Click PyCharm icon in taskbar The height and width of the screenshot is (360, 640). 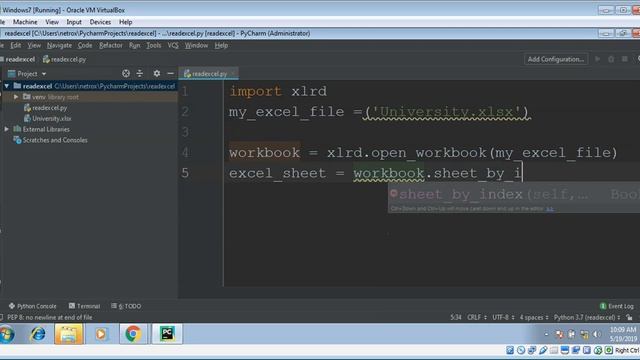pos(167,334)
